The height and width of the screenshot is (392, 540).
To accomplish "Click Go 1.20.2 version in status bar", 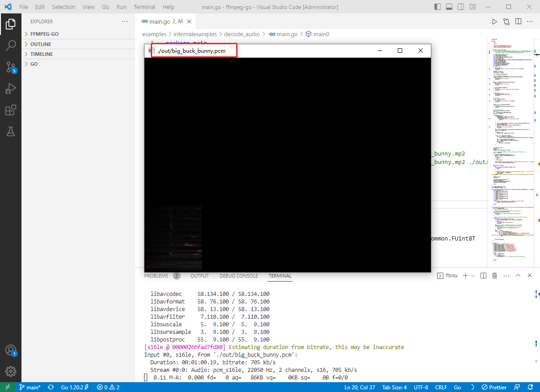I will tap(75, 387).
